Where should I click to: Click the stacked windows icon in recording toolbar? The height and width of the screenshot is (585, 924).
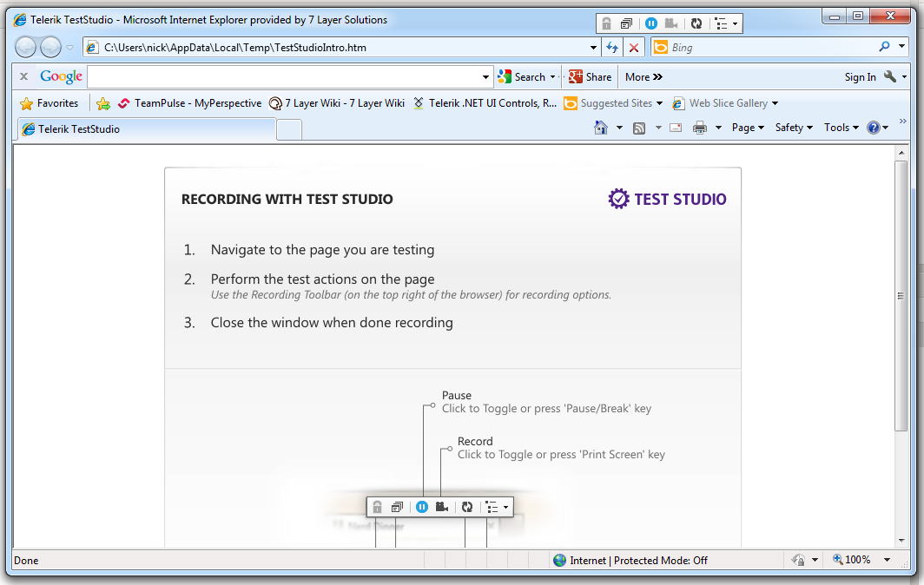626,23
